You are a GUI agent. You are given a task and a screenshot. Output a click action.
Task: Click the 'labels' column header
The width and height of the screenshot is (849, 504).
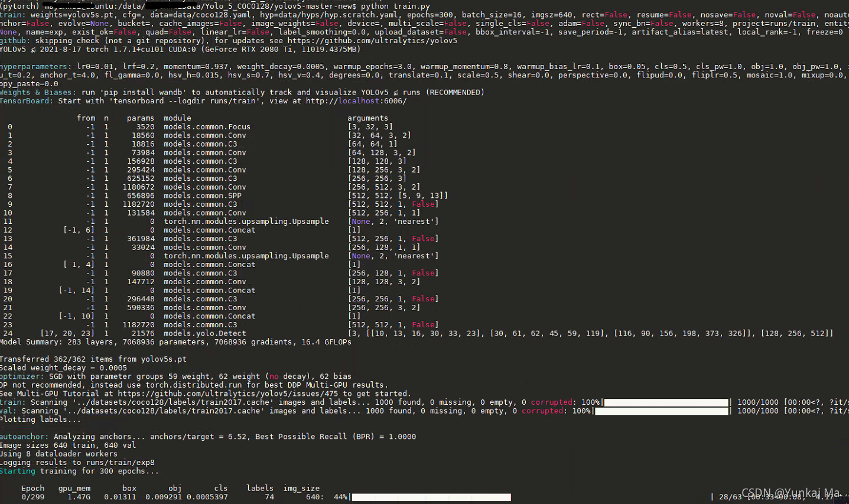point(260,488)
